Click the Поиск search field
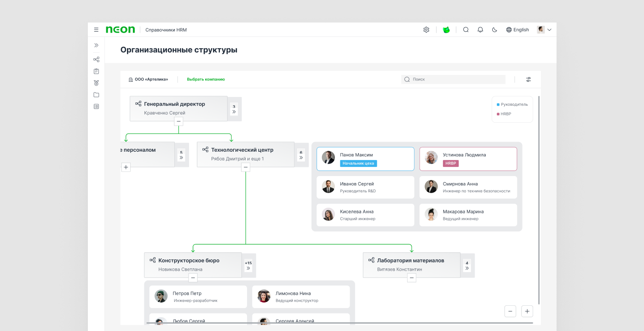644x331 pixels. (x=453, y=80)
